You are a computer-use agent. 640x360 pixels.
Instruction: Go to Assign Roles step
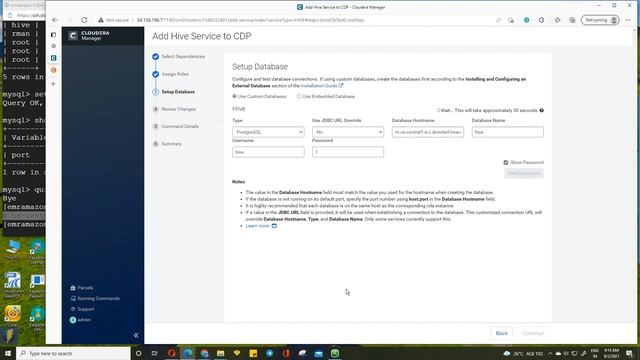point(171,74)
